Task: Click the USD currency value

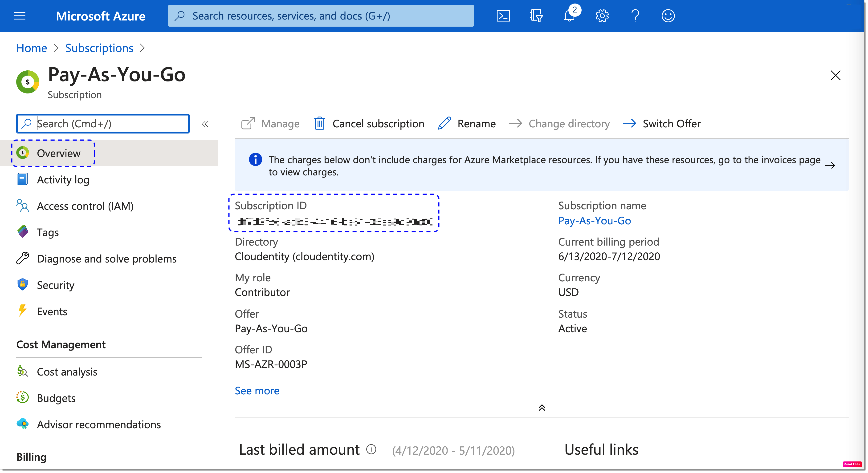Action: pos(568,292)
